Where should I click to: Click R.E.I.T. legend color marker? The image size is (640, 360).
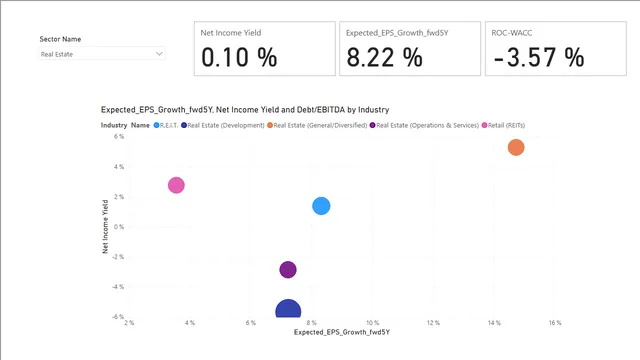(156, 125)
